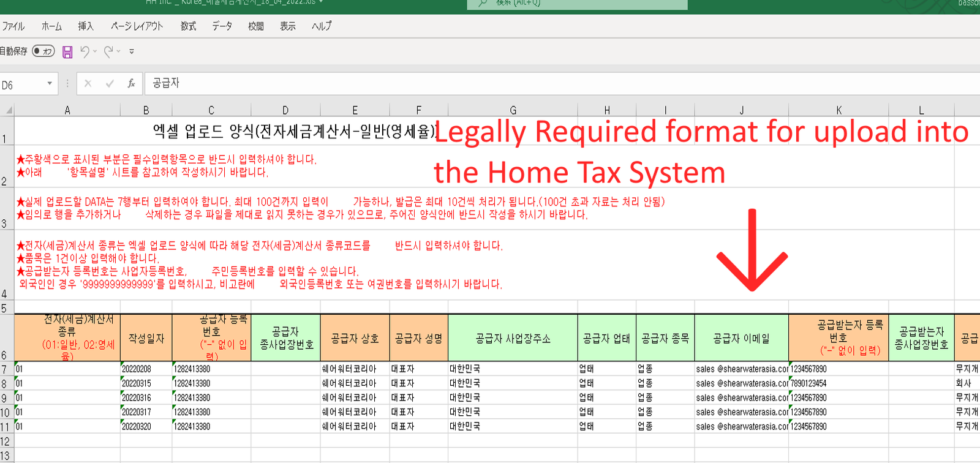This screenshot has height=463, width=980.
Task: Click header cell 공급자 성명
Action: coord(419,338)
